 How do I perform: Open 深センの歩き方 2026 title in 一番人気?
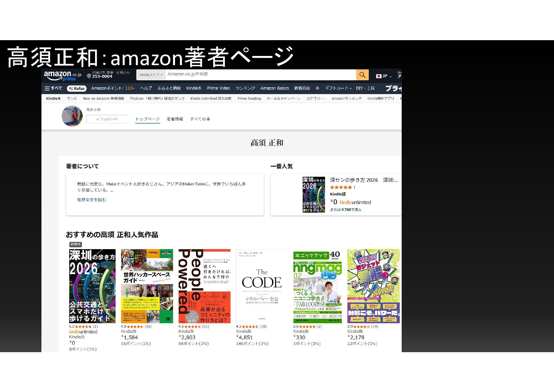coord(364,180)
